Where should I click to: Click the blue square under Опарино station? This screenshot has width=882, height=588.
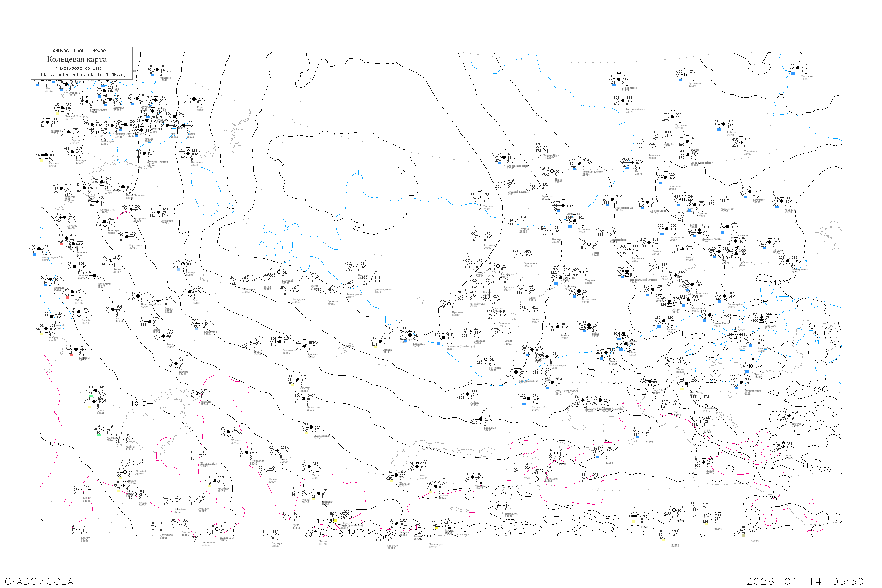point(152,75)
